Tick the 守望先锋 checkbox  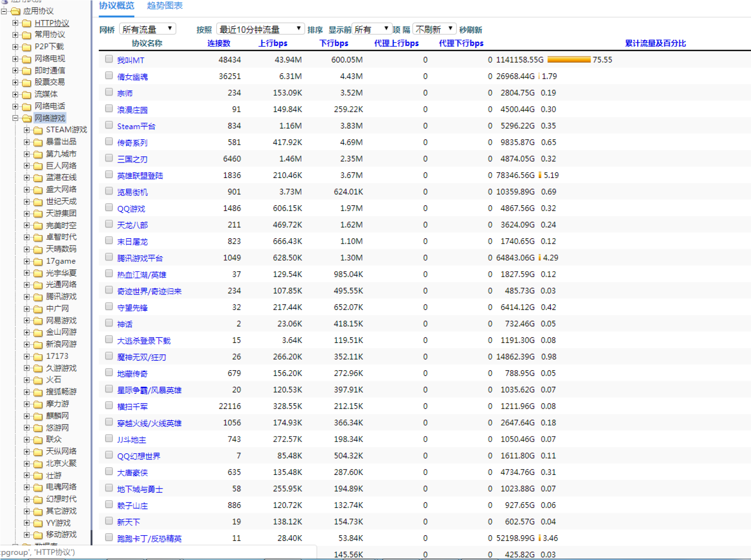tap(109, 306)
